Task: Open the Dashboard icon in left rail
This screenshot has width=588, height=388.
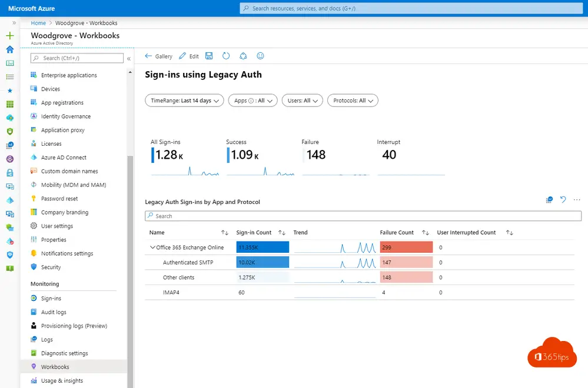Action: click(10, 63)
